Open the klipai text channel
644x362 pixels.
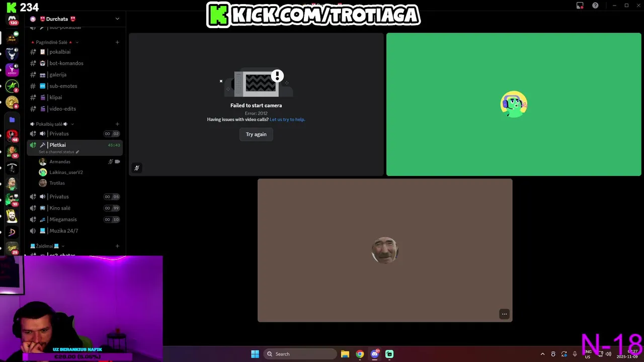[75, 98]
